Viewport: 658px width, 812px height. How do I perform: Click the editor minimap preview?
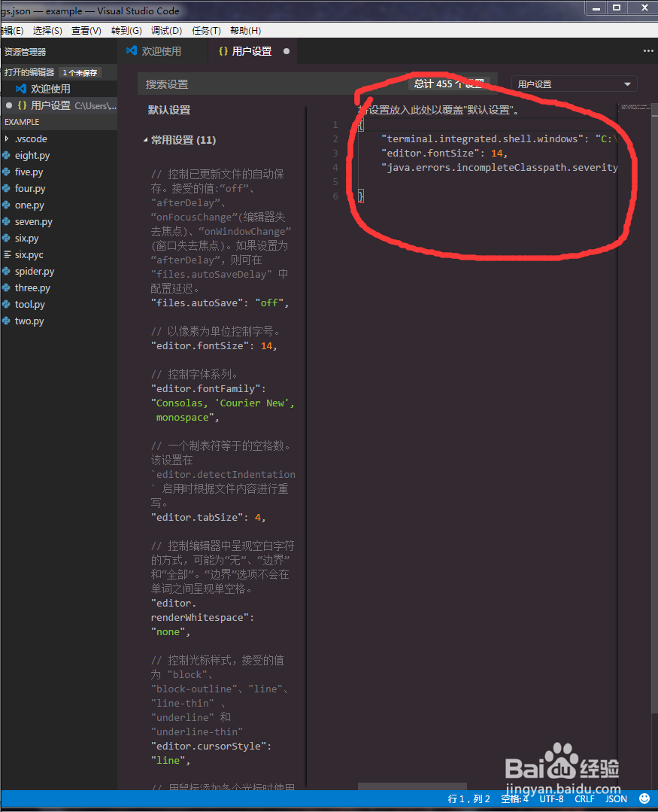(x=636, y=107)
